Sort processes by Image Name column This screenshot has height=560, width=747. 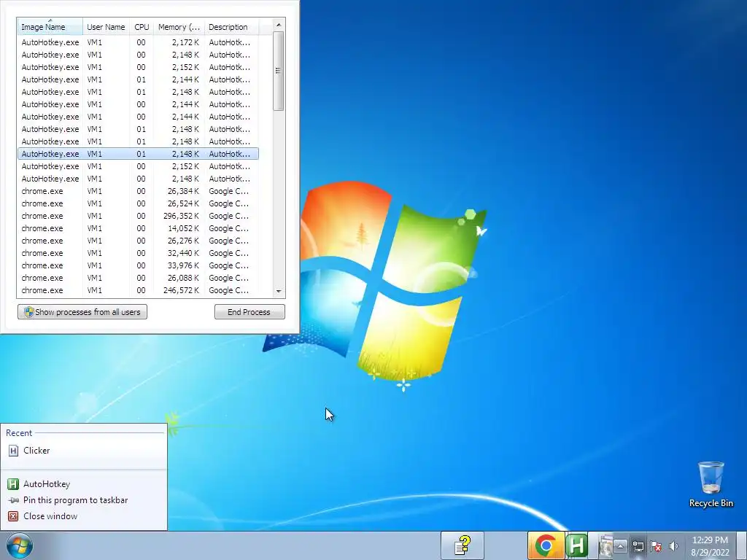click(x=50, y=27)
